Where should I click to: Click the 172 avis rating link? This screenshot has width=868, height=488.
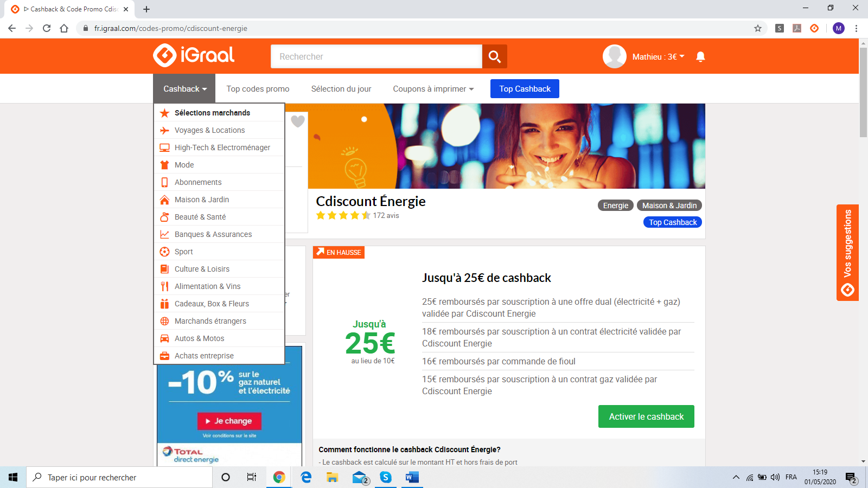coord(386,216)
